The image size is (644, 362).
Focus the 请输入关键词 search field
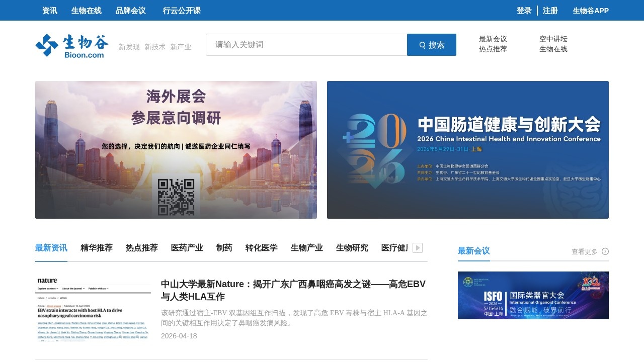[x=306, y=45]
